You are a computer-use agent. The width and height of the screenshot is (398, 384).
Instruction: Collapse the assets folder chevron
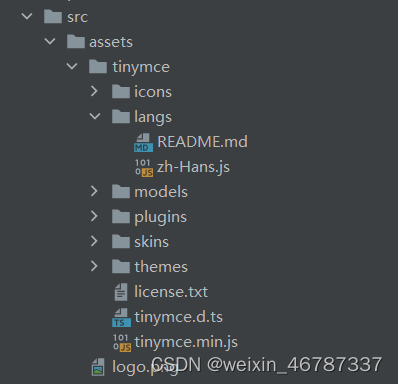coord(50,41)
